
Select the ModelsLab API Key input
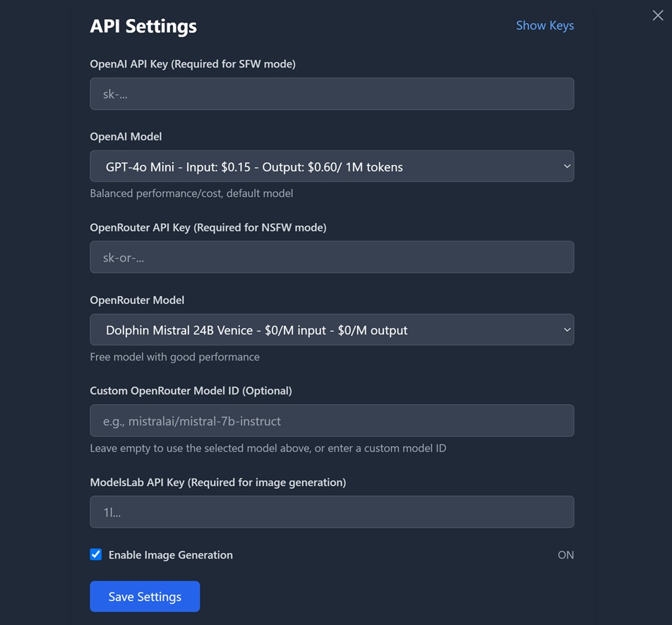[332, 512]
